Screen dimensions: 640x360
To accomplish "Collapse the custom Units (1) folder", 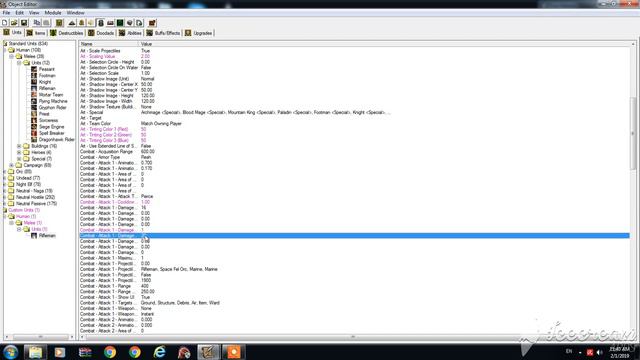I will tap(19, 229).
